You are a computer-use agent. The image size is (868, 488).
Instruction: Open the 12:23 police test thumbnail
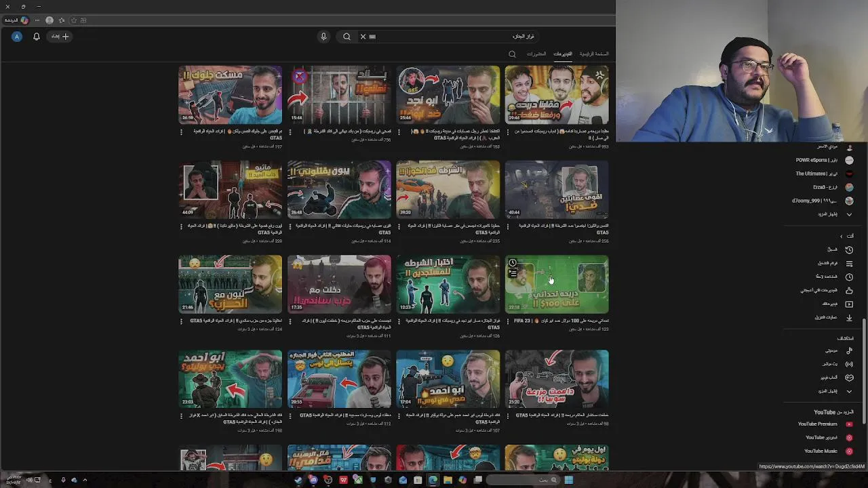point(448,285)
